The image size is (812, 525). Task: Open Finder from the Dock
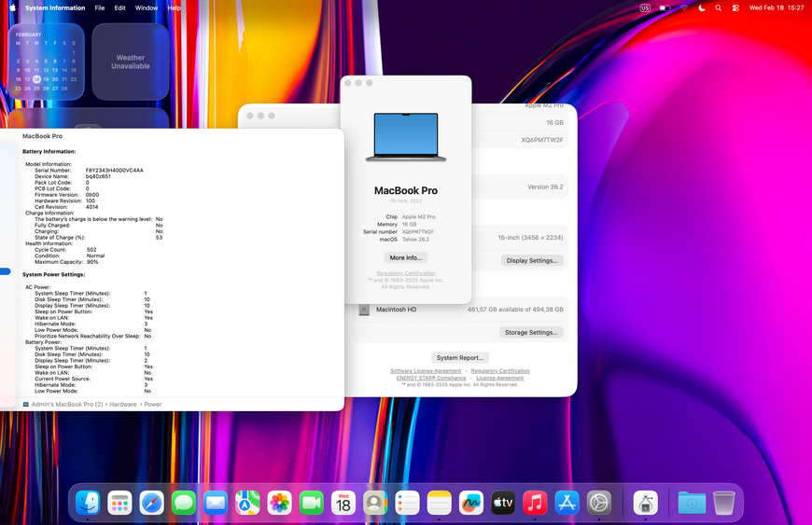88,503
